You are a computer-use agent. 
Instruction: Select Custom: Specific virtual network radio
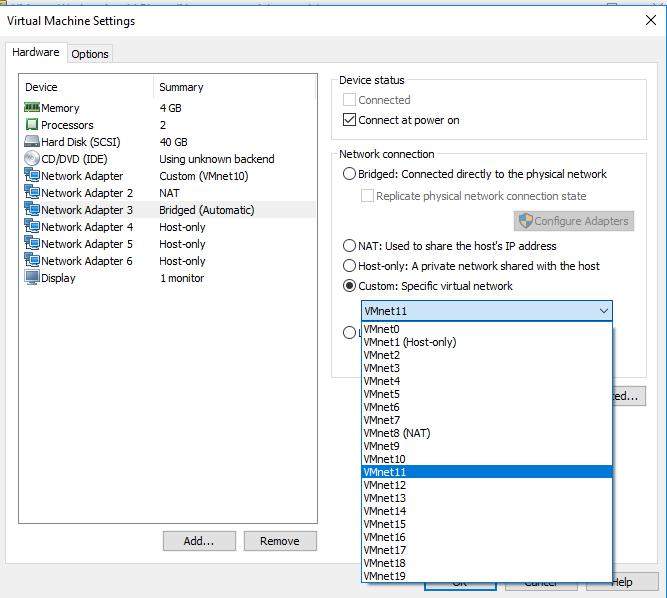[x=349, y=285]
